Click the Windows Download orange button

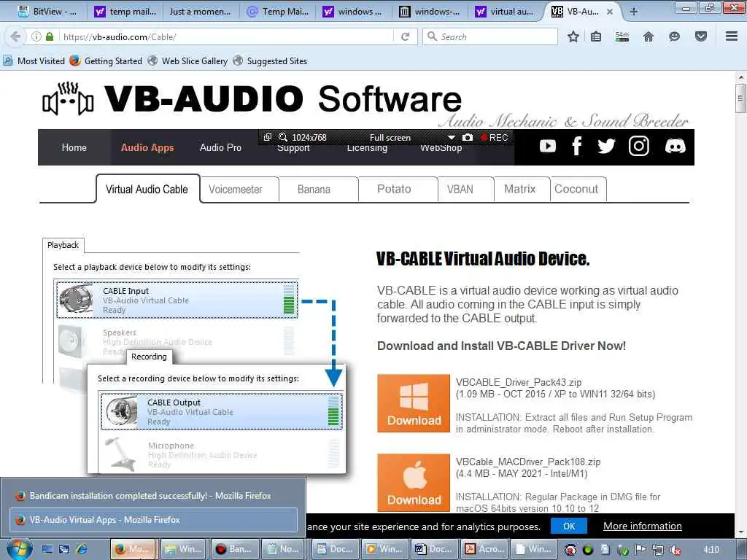[x=414, y=403]
